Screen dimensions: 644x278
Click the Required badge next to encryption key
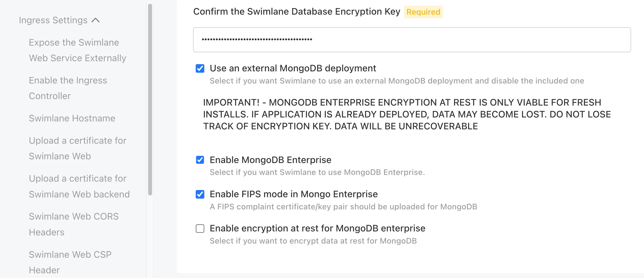pos(423,12)
